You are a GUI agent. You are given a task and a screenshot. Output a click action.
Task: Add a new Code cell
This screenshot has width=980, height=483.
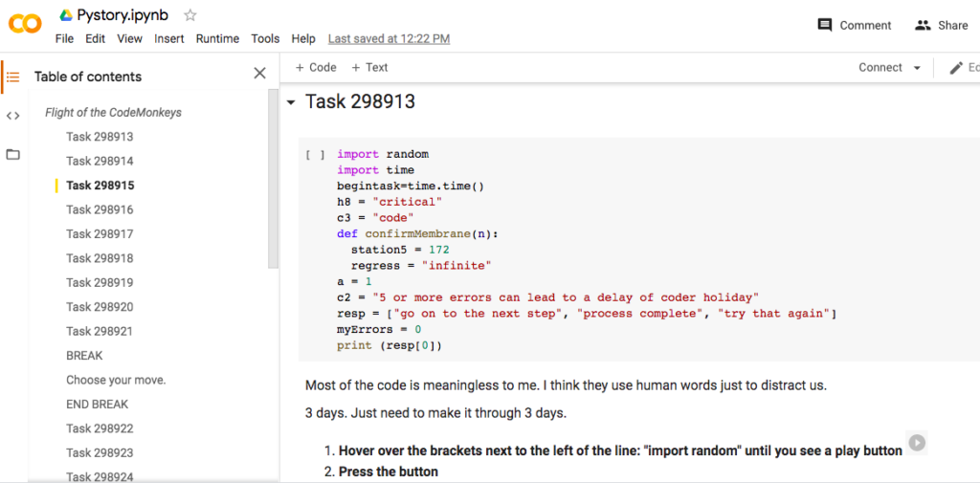pyautogui.click(x=316, y=68)
